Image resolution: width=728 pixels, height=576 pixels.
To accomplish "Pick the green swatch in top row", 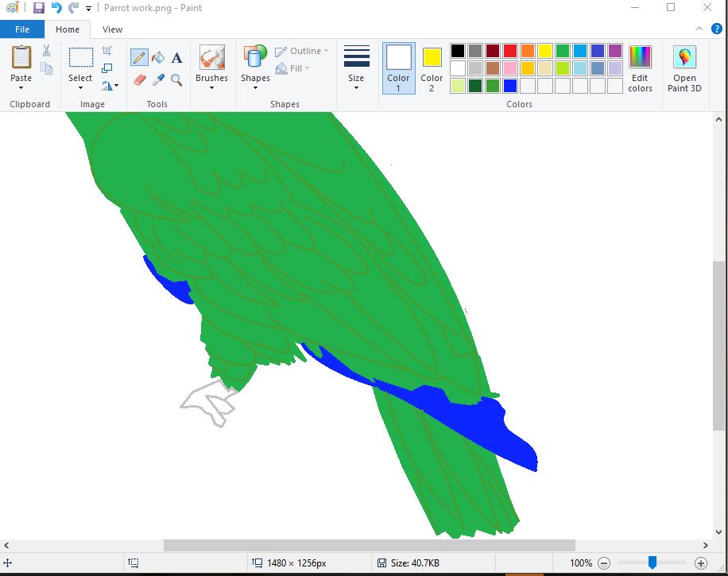I will click(x=563, y=51).
